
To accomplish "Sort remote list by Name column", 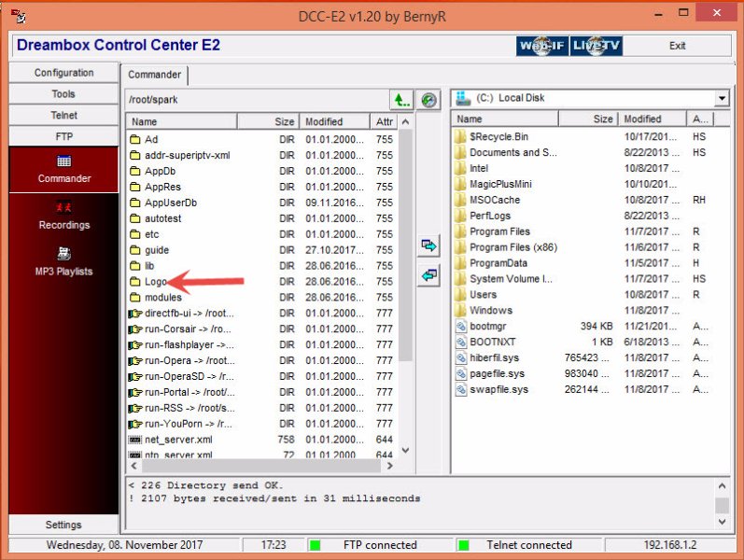I will (x=182, y=121).
